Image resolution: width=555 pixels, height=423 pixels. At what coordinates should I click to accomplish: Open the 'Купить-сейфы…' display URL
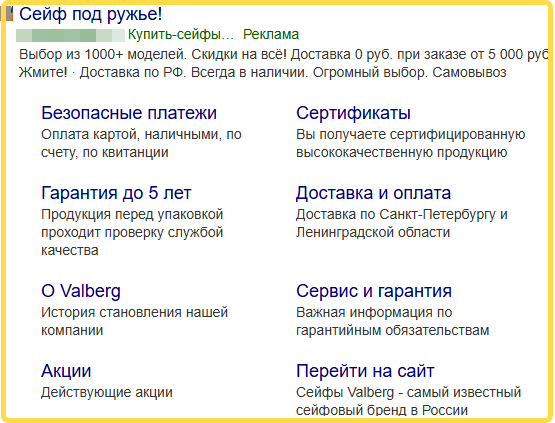point(181,34)
